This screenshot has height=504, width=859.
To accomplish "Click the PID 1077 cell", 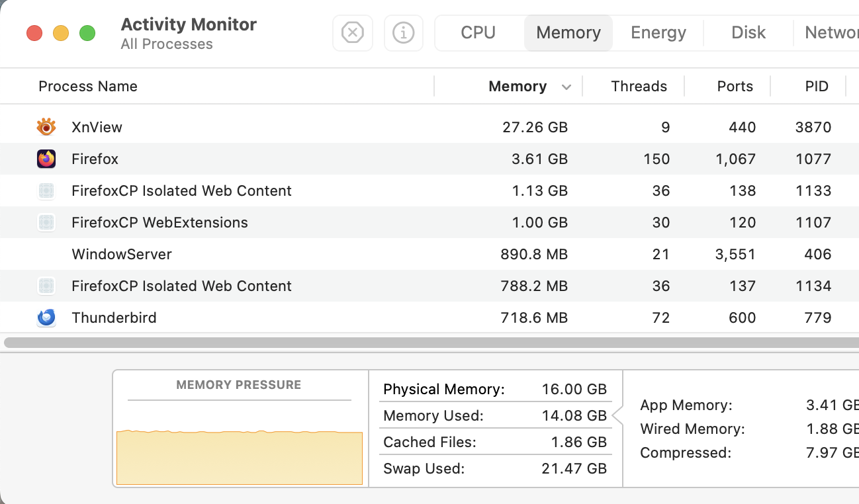I will click(x=814, y=159).
